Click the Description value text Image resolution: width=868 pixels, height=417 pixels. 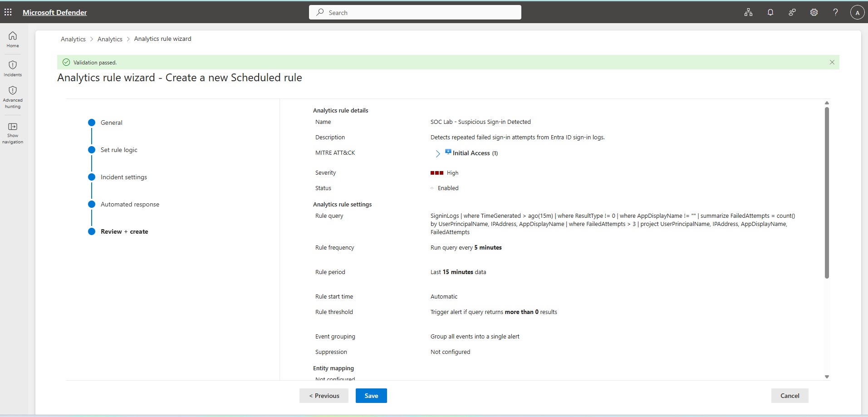[518, 137]
